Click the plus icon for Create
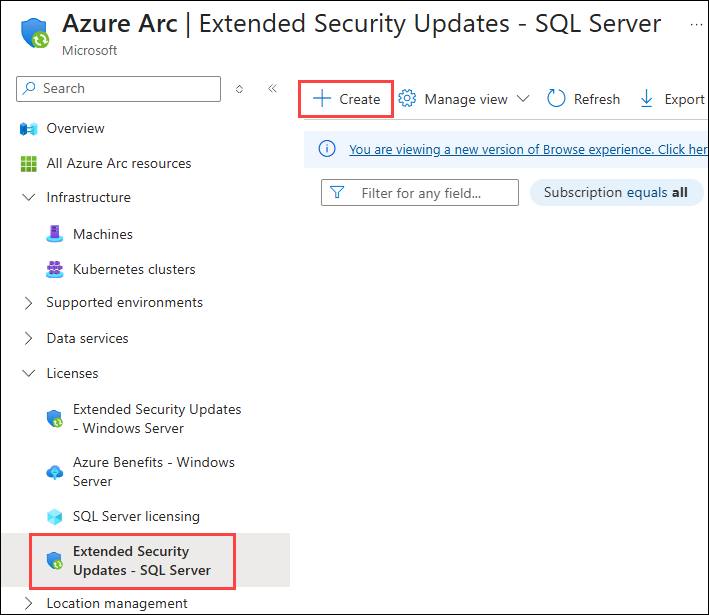Screen dimensions: 709x615 coord(322,99)
